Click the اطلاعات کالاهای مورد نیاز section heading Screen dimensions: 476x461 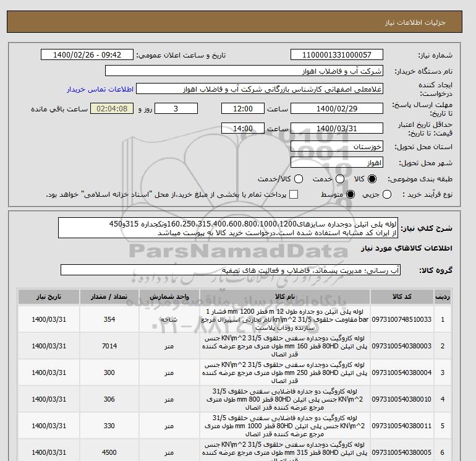(407, 248)
